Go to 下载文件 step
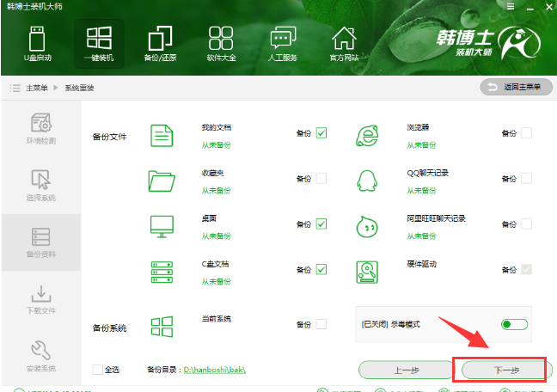 tap(41, 299)
